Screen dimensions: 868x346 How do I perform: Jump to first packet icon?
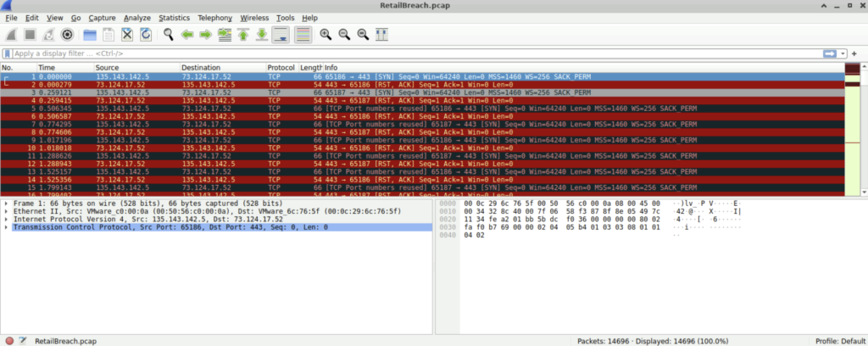click(x=243, y=35)
